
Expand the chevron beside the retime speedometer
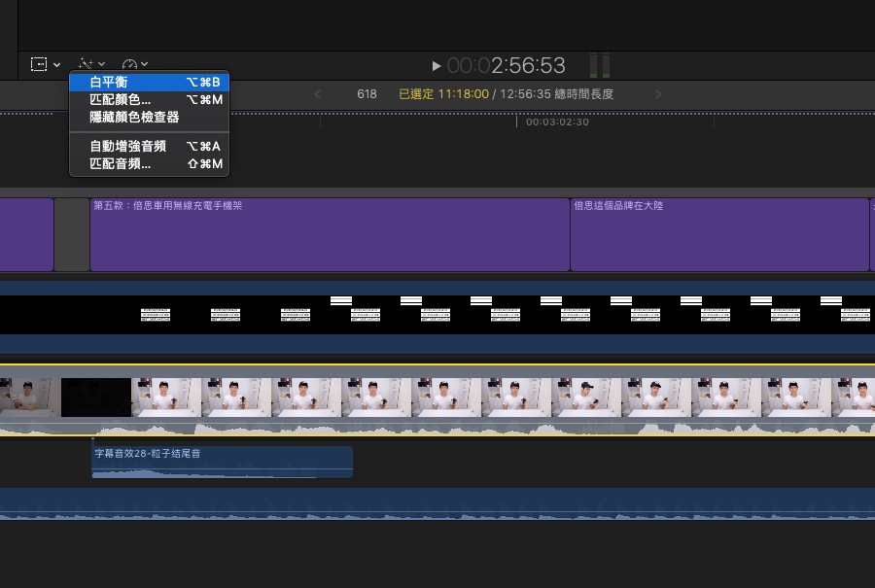pyautogui.click(x=145, y=65)
